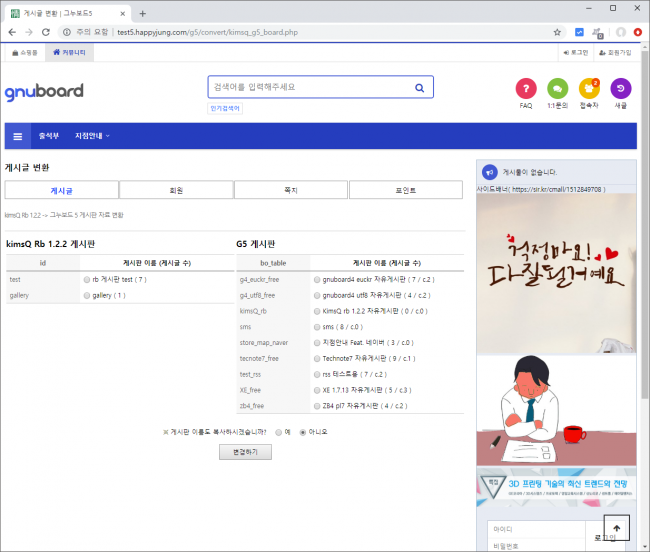Click the search magnifier icon
Image resolution: width=650 pixels, height=552 pixels.
tap(420, 88)
